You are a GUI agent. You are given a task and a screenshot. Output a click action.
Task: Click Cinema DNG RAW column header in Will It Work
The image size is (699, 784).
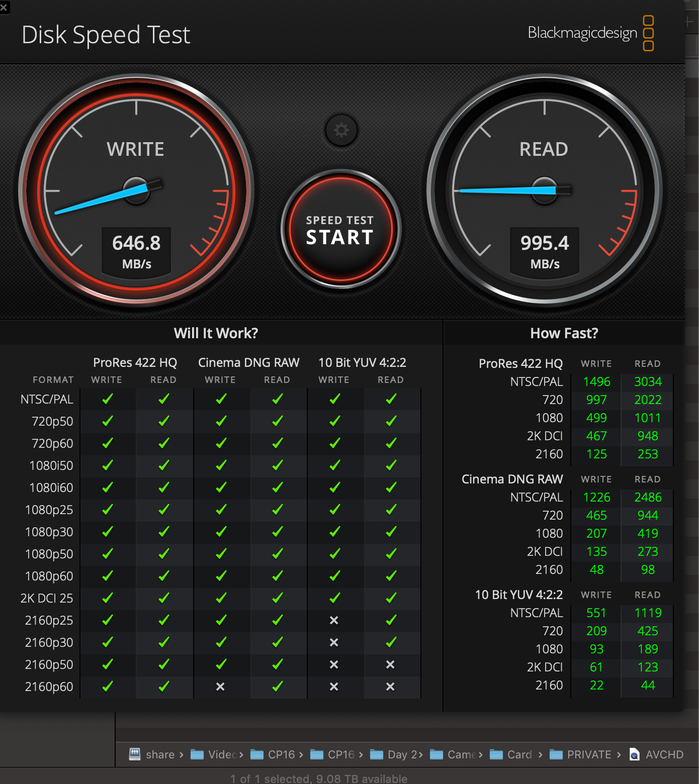point(249,362)
